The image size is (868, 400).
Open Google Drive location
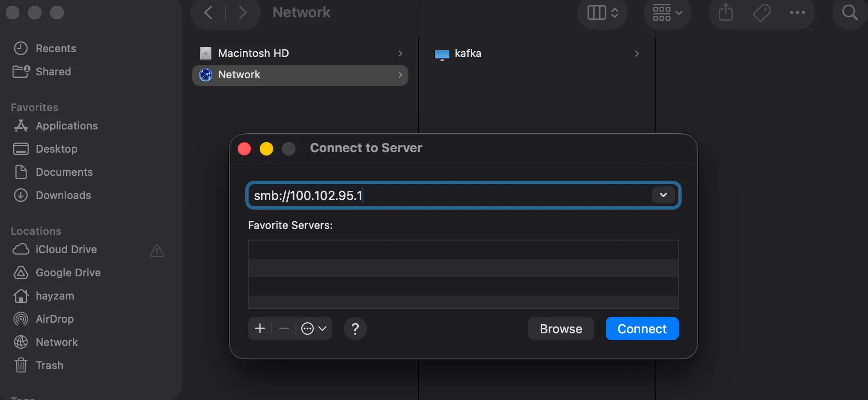56,272
